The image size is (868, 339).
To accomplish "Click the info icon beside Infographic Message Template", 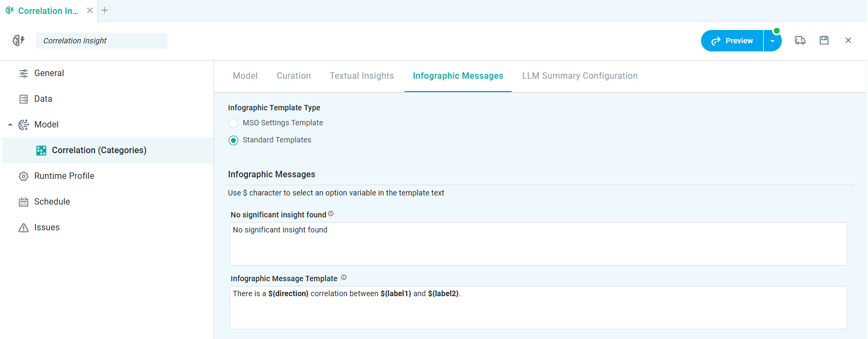I will point(344,277).
